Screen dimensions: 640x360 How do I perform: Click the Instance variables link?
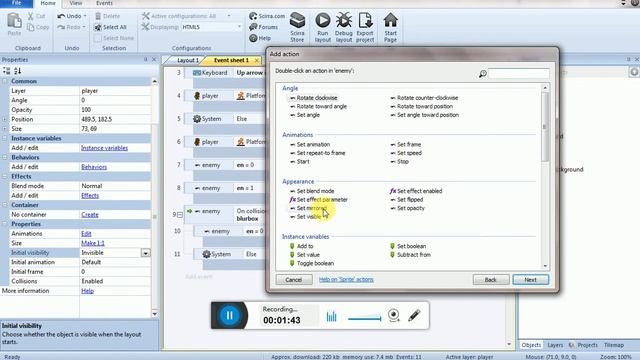pyautogui.click(x=104, y=148)
